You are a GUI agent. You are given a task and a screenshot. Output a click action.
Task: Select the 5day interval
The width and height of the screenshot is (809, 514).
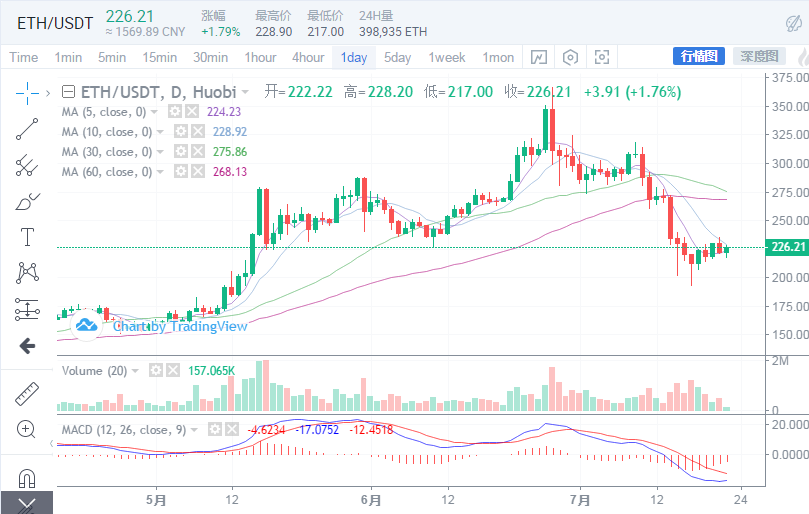tap(397, 57)
